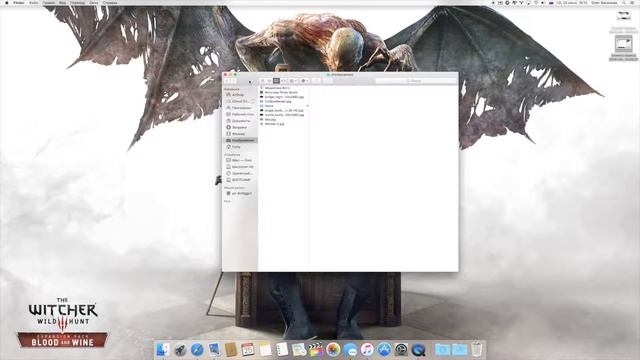The height and width of the screenshot is (360, 640).
Task: Open the Окно menu
Action: click(x=94, y=2)
